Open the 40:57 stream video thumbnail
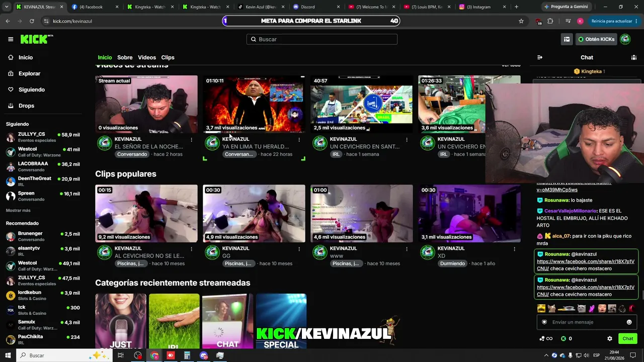The width and height of the screenshot is (644, 362). [x=362, y=104]
